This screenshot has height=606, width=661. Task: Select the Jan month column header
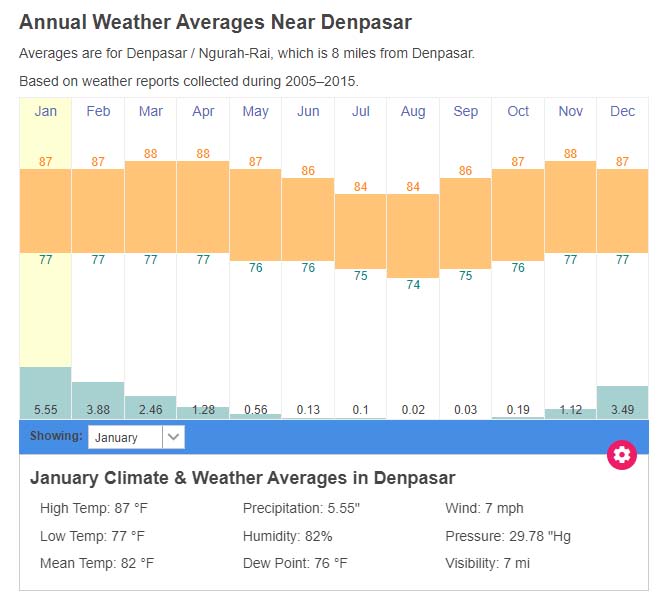tap(46, 111)
